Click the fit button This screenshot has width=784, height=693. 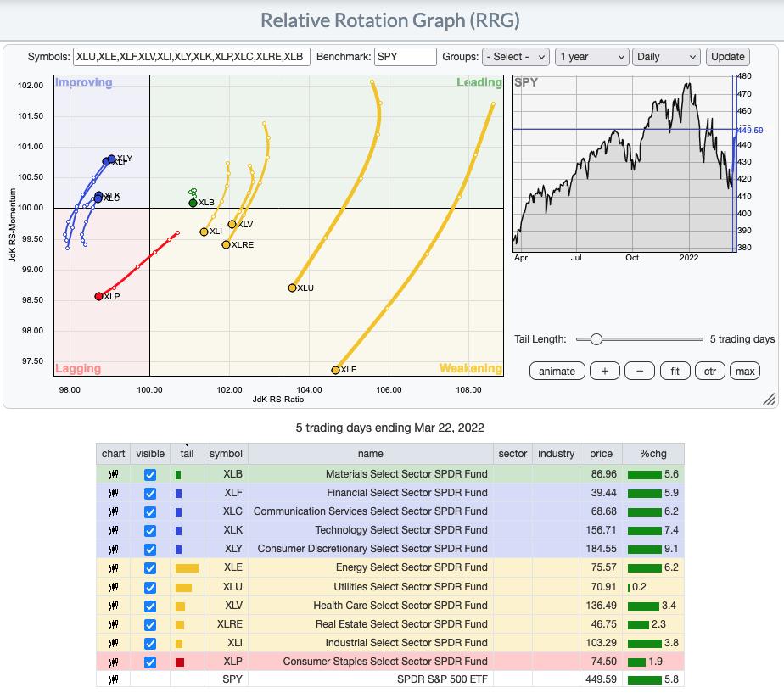click(x=675, y=371)
